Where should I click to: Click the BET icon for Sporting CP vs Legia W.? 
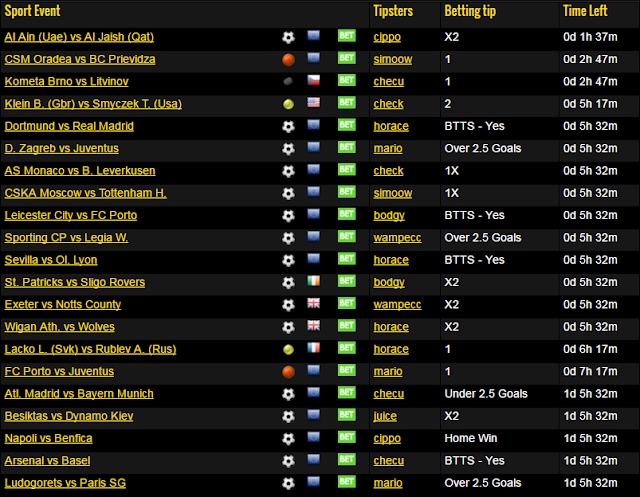coord(347,236)
